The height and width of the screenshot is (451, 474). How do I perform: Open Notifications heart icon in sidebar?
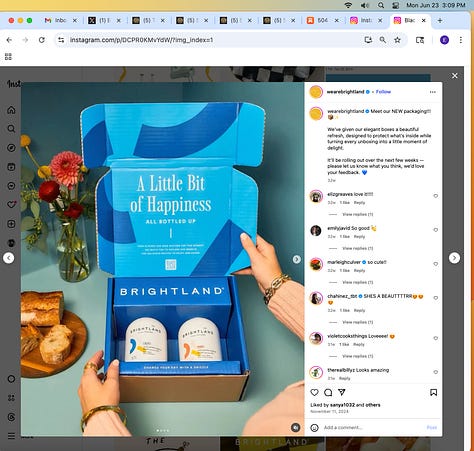(11, 204)
